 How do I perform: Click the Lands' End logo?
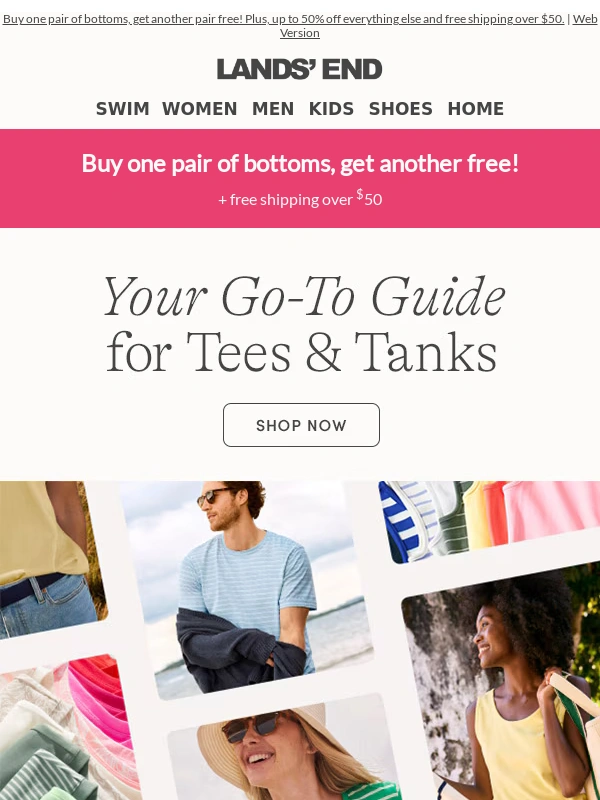pyautogui.click(x=299, y=69)
